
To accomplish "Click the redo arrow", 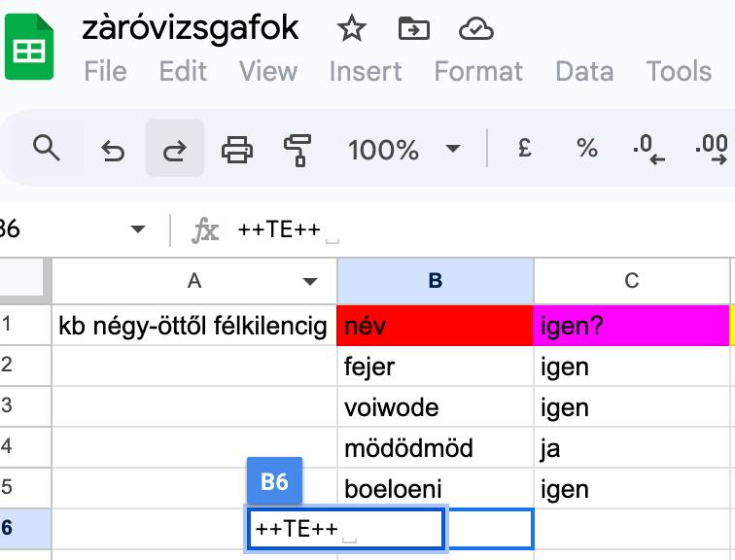I will click(x=174, y=149).
